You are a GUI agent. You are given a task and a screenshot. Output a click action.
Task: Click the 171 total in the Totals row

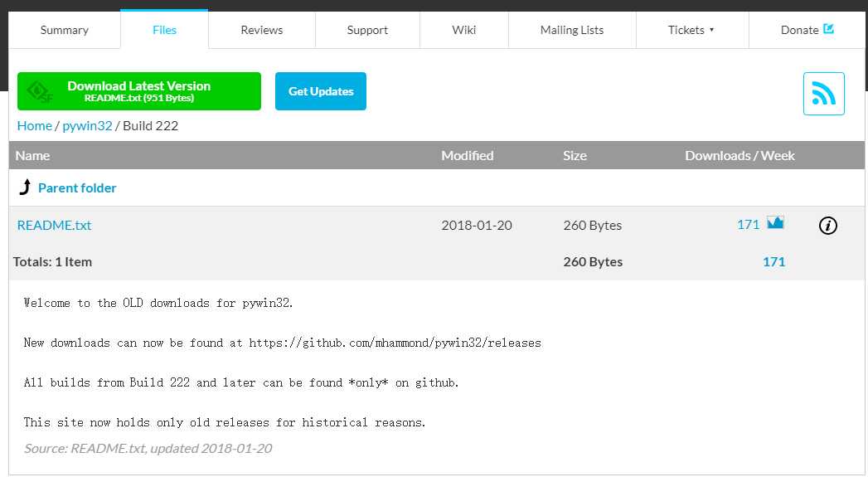[x=773, y=261]
